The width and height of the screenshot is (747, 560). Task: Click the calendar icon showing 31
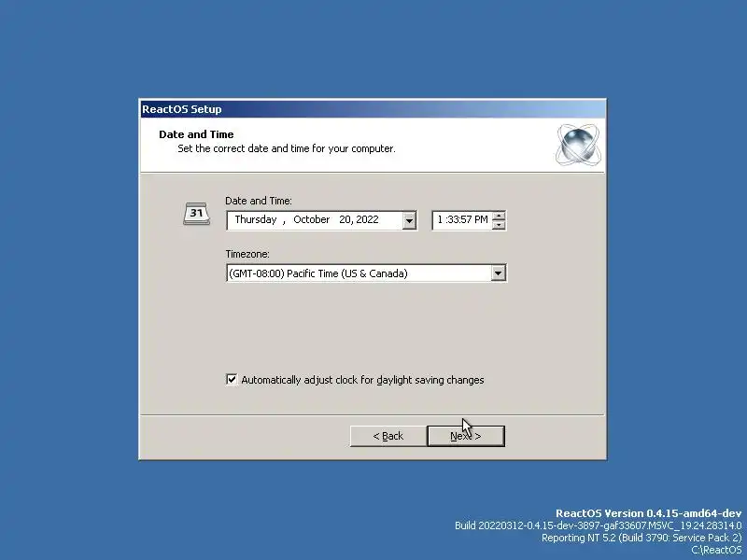(197, 214)
